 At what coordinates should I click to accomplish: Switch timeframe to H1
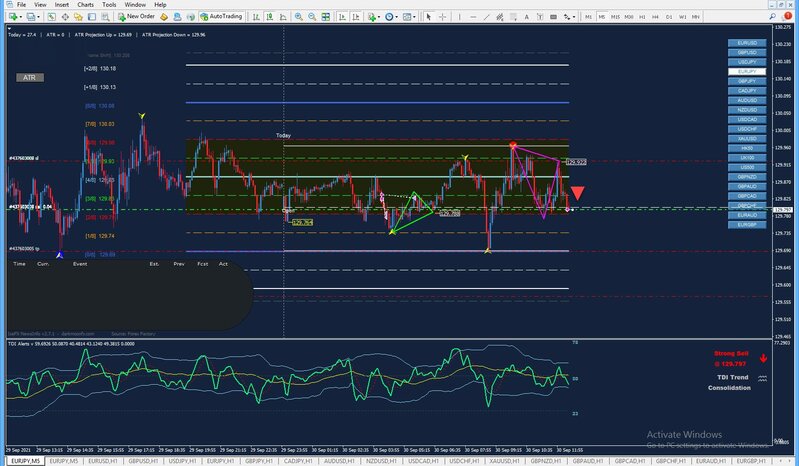(642, 17)
